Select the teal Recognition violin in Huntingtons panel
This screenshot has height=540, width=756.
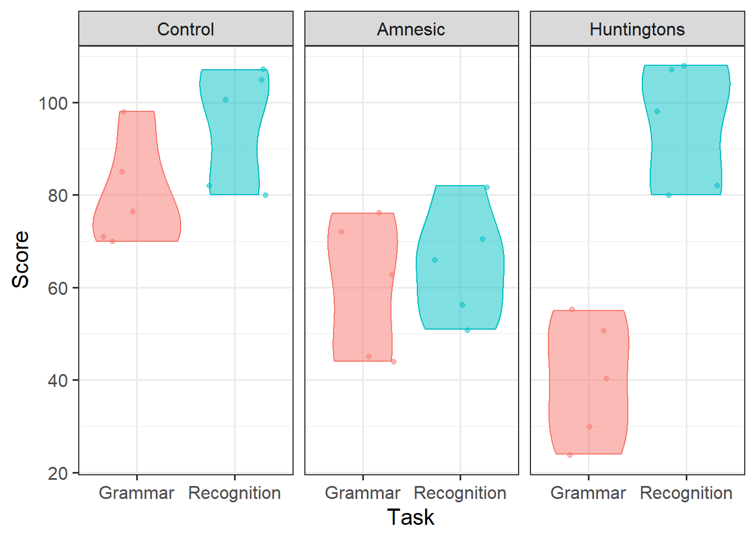click(686, 130)
